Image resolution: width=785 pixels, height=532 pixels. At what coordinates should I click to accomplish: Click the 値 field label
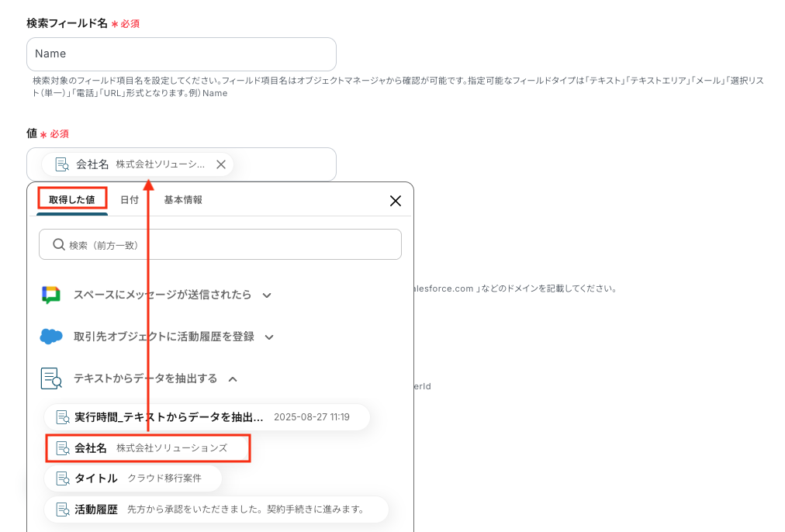(32, 133)
